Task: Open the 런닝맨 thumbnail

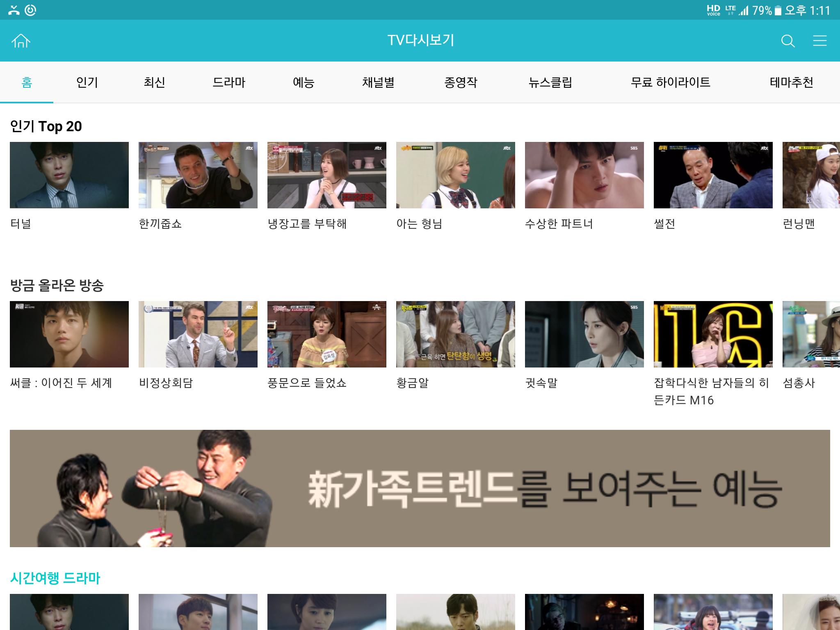Action: click(811, 175)
